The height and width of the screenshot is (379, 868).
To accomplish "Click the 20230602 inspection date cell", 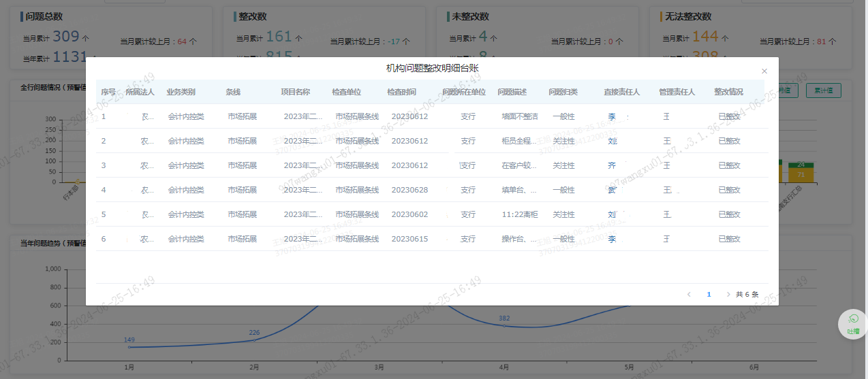I will (x=409, y=214).
